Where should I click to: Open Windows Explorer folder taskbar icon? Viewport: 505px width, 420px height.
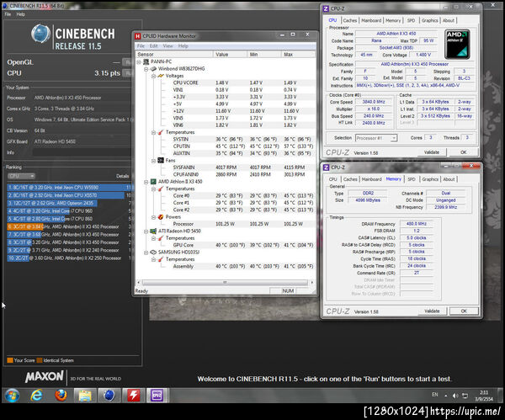[85, 396]
